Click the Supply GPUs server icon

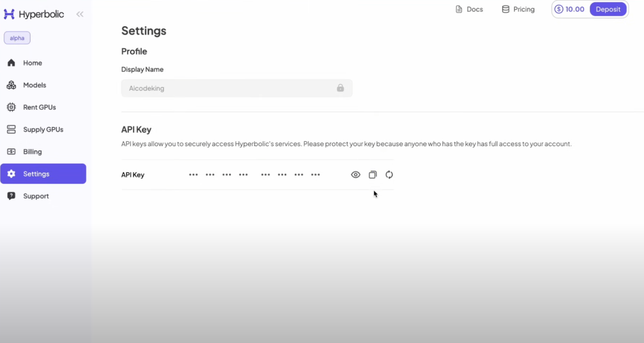click(11, 129)
